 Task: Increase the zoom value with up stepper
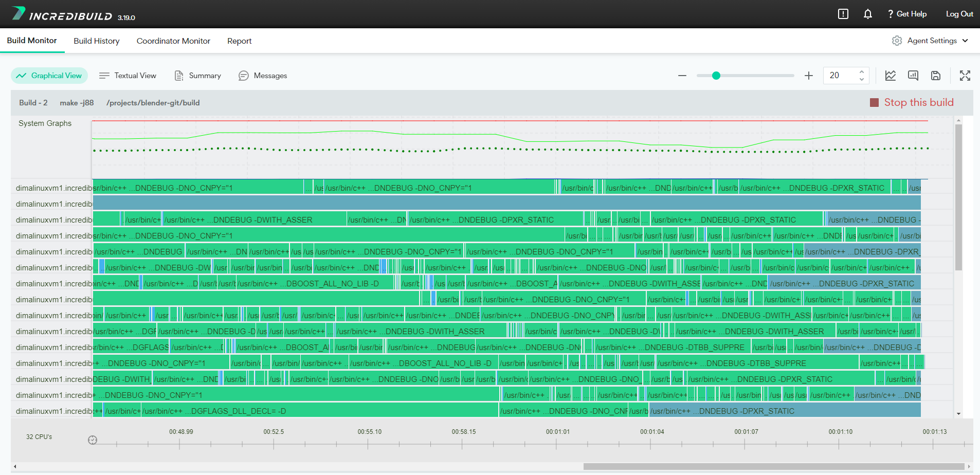pos(861,72)
